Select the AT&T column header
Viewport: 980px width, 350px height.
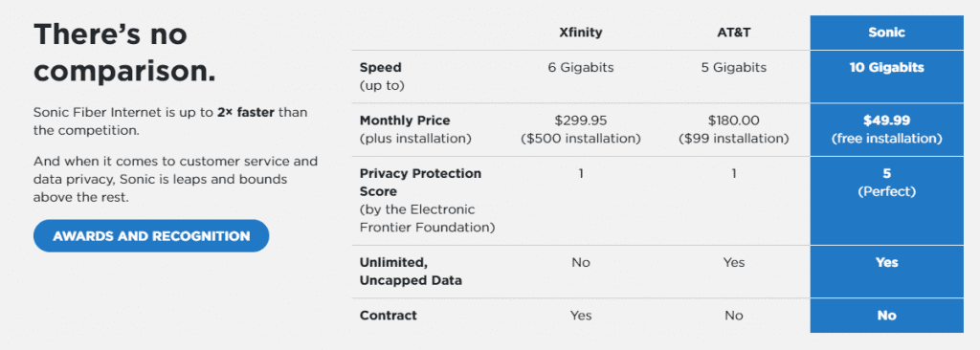click(x=734, y=33)
